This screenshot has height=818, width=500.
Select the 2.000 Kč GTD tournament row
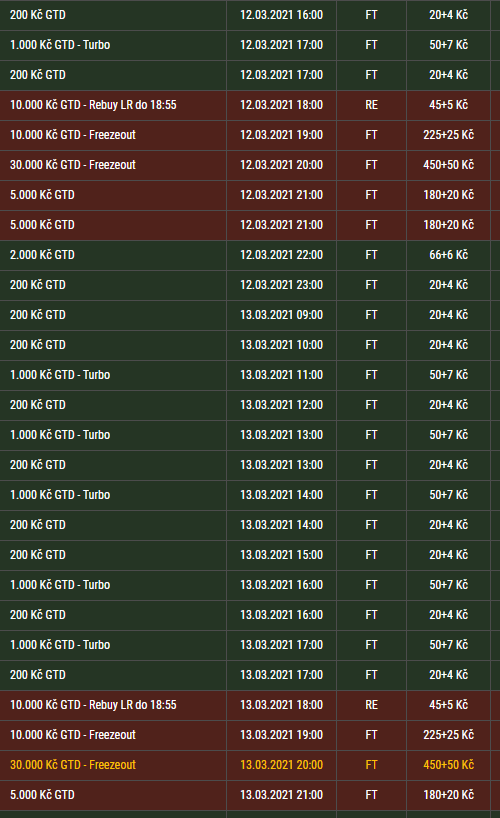coord(250,255)
